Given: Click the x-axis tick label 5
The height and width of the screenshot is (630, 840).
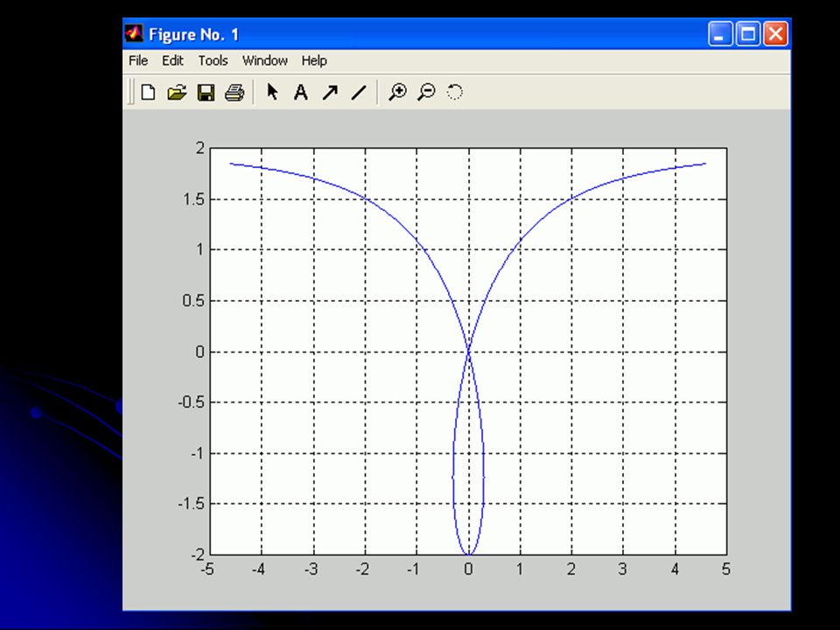Looking at the screenshot, I should [x=726, y=569].
